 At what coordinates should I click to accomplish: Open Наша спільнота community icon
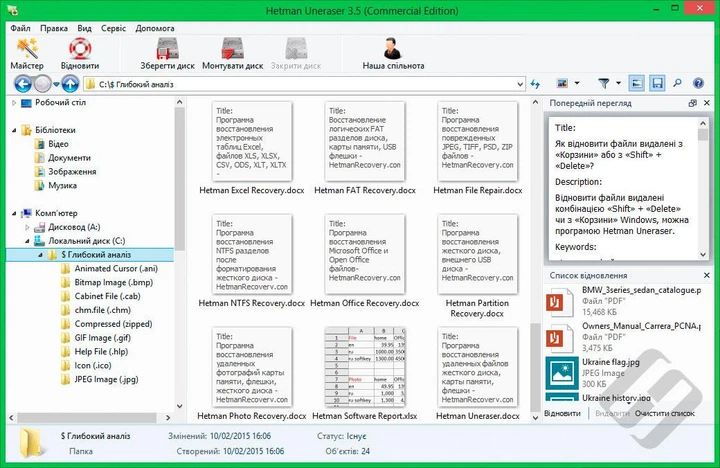click(x=392, y=52)
